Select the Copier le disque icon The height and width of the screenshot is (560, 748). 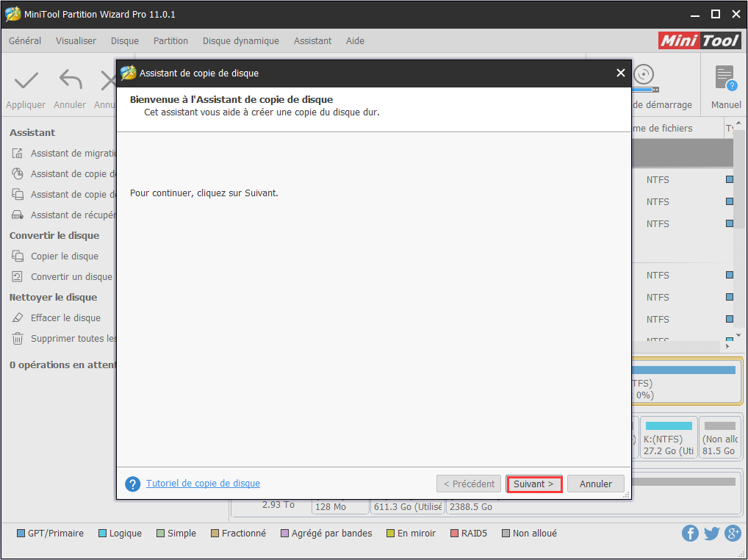click(x=18, y=256)
